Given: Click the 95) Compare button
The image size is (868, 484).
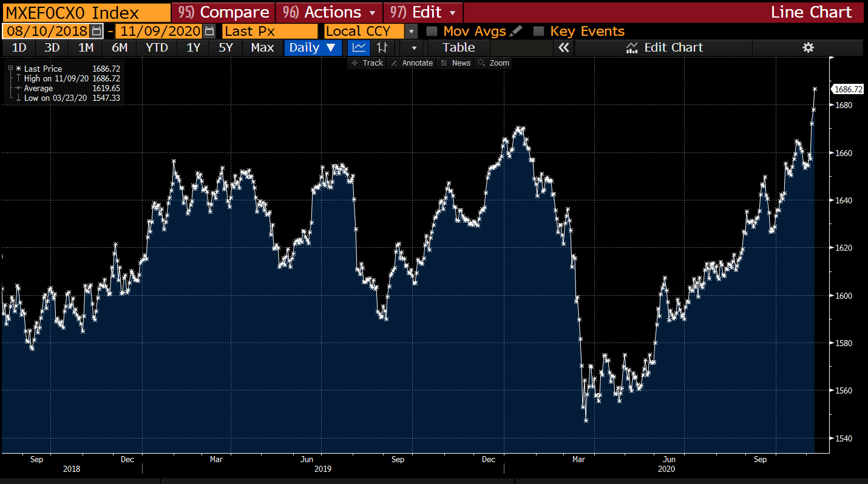Looking at the screenshot, I should tap(222, 12).
